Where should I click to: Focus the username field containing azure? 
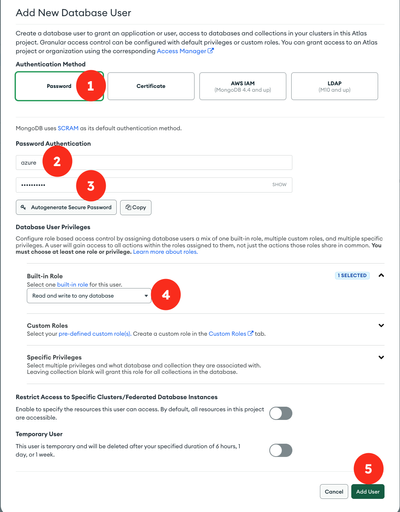[154, 163]
